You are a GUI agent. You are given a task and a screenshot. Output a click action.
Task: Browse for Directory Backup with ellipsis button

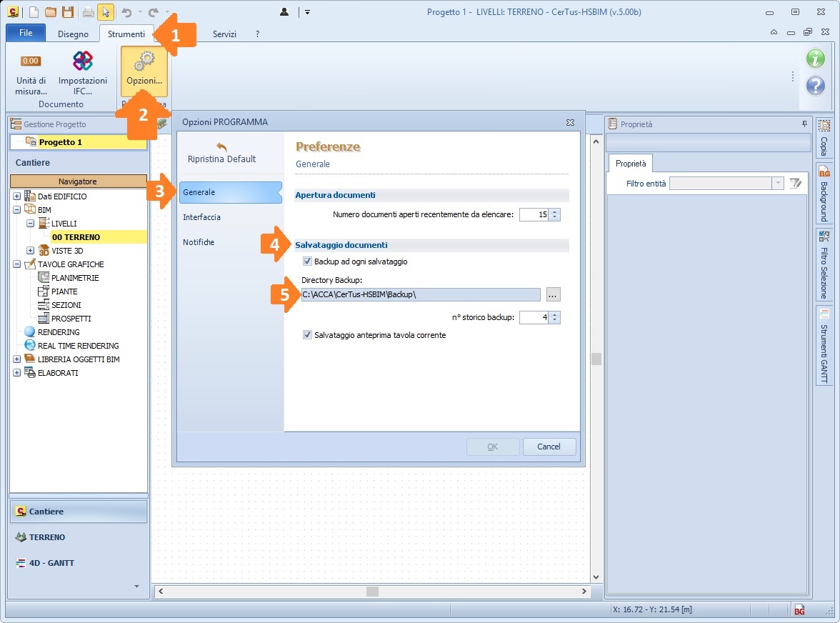(553, 294)
